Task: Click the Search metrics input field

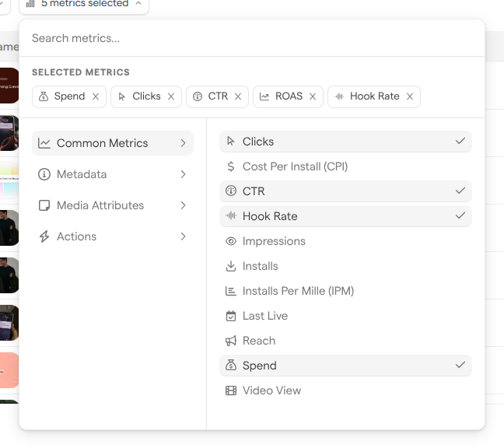Action: 252,38
